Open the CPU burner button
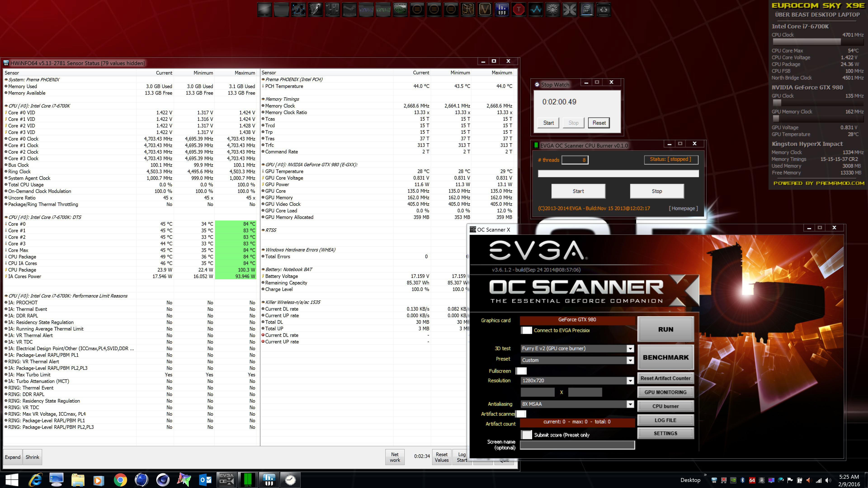 click(x=665, y=406)
